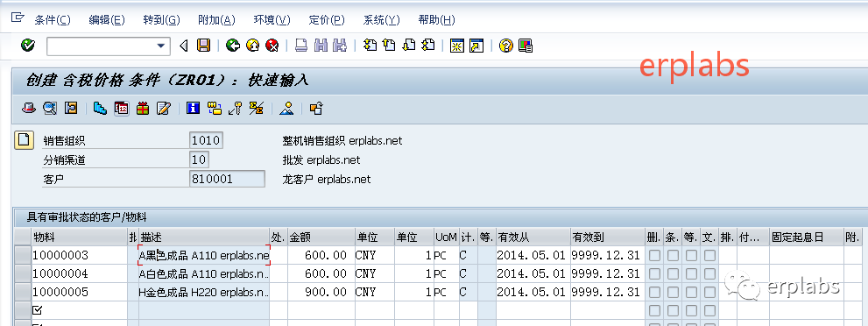Click the sigma Cumulative Values icon
Viewport: 868px width, 326px height.
[257, 108]
